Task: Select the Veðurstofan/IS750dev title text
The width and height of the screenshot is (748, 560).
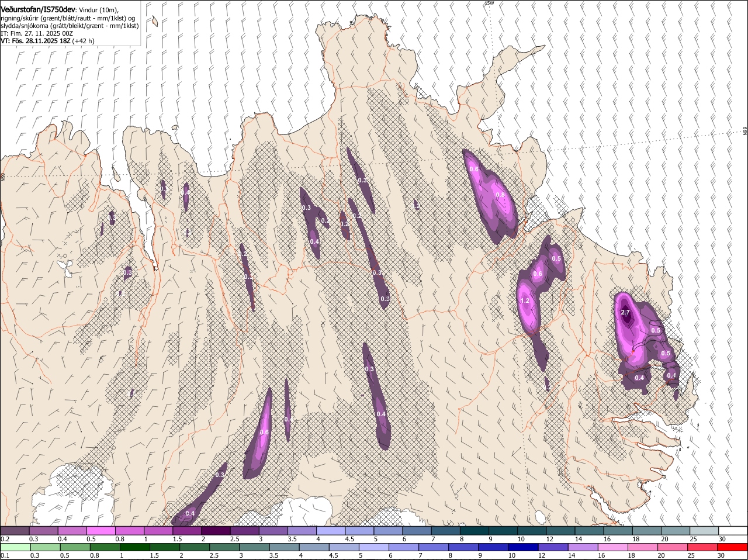Action: click(38, 9)
